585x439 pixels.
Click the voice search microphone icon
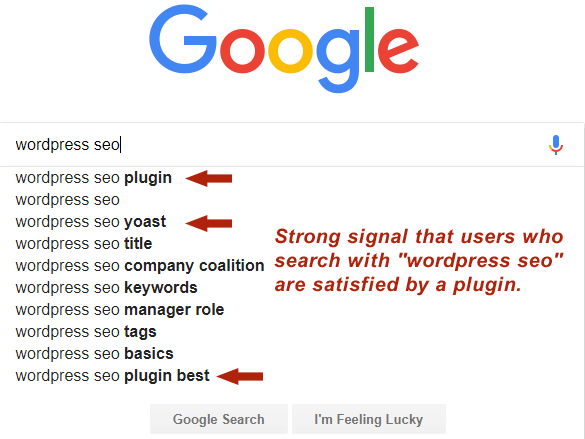click(x=556, y=145)
